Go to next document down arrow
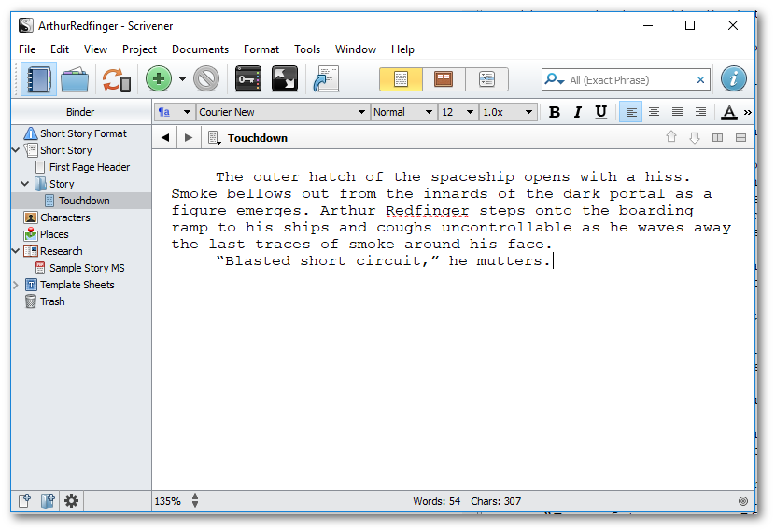 695,138
